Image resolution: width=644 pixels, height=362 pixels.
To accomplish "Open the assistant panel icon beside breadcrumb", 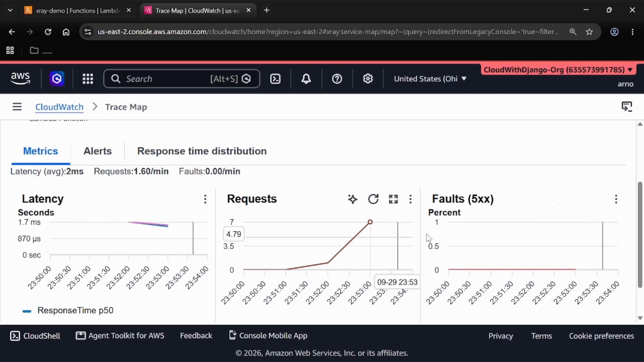I will tap(627, 107).
